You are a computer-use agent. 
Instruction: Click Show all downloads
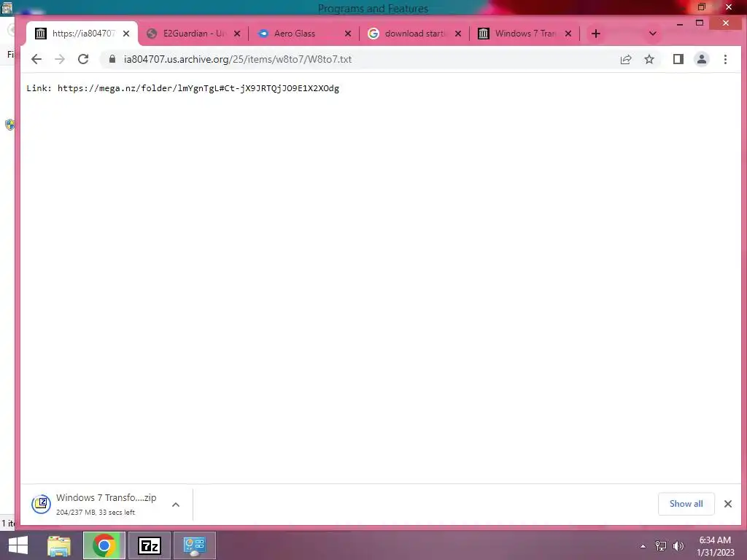[686, 504]
